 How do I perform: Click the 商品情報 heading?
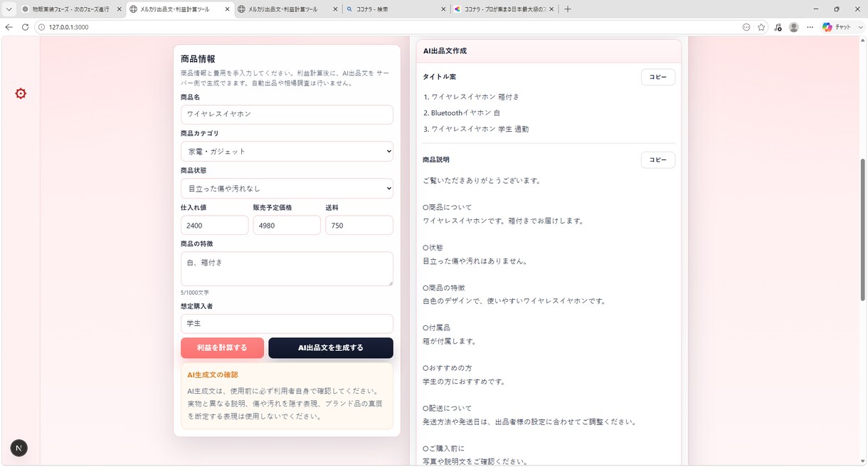pos(198,59)
